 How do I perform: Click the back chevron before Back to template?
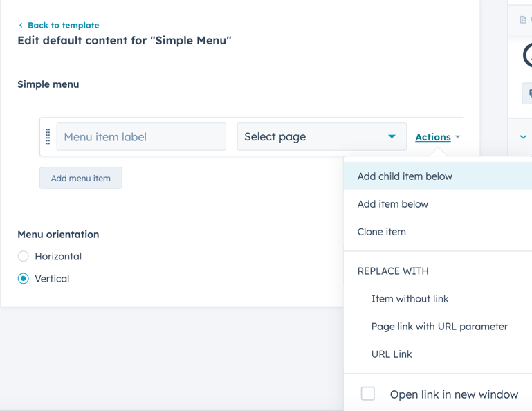pos(21,25)
